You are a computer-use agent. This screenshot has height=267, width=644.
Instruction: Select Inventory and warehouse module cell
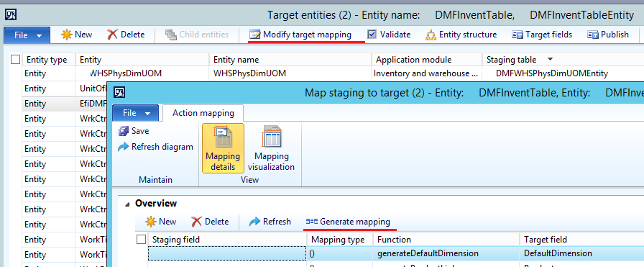tap(427, 73)
